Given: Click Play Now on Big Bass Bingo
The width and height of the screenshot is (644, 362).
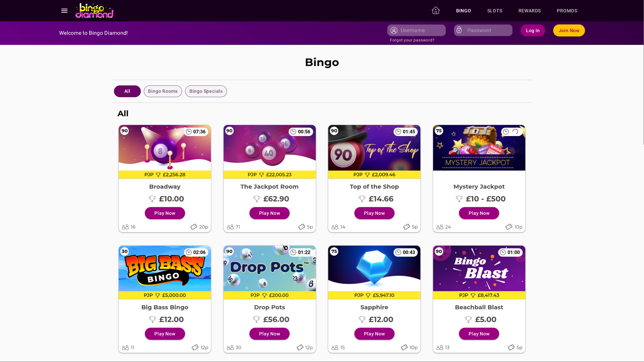Looking at the screenshot, I should click(165, 334).
